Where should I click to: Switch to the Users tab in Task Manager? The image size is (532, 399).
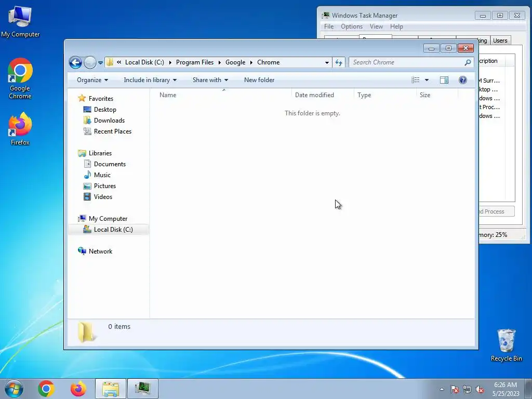[x=500, y=41]
